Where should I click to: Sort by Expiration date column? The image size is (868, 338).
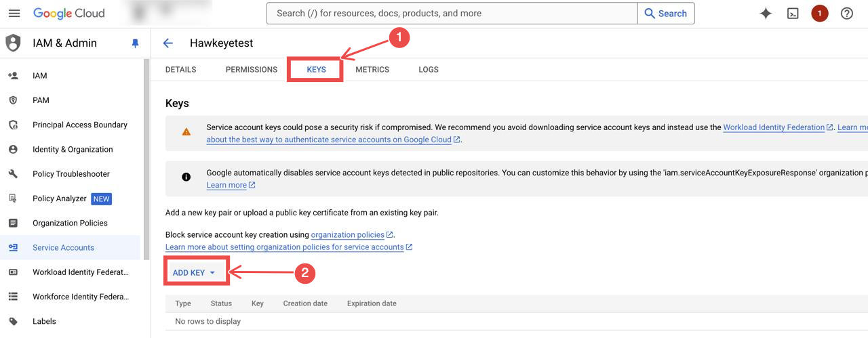coord(372,303)
